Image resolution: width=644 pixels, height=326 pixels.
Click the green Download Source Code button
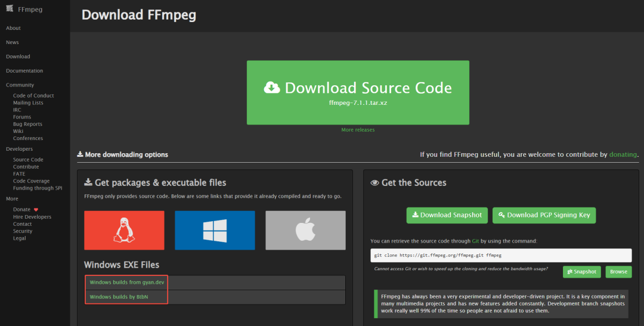pos(358,92)
